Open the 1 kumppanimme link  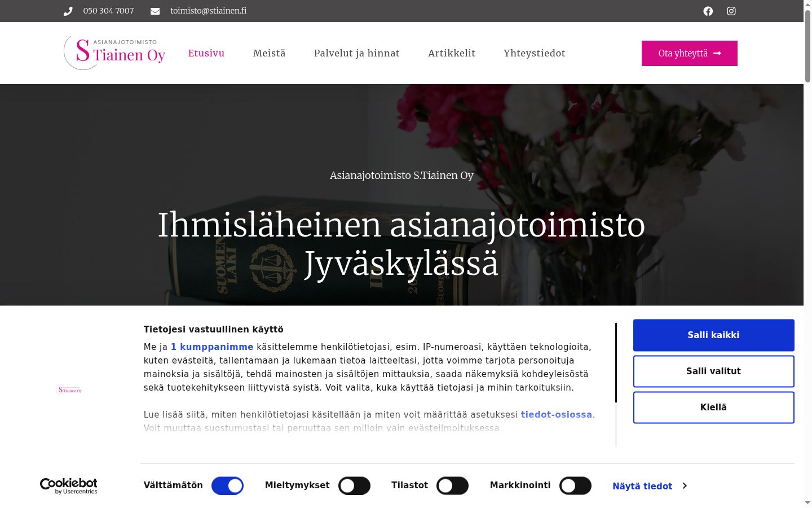(x=212, y=347)
